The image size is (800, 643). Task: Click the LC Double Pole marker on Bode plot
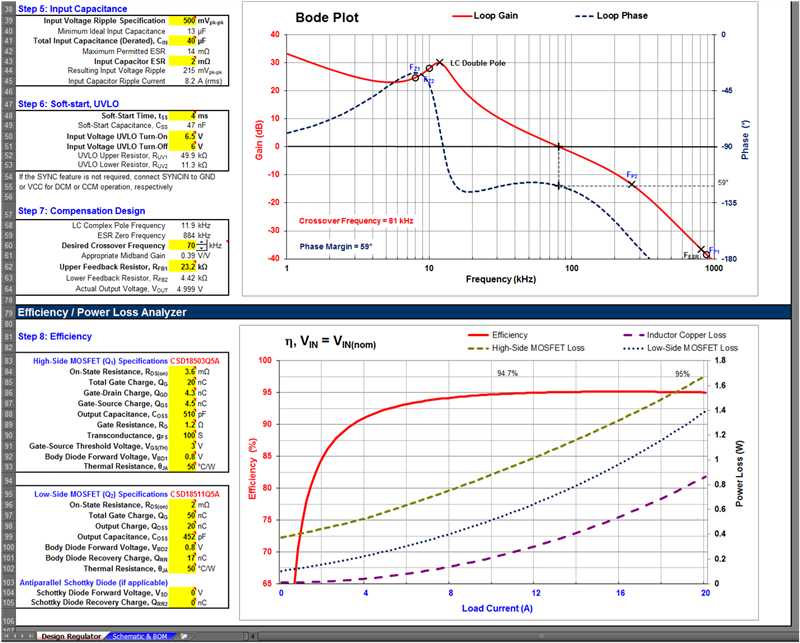(440, 62)
